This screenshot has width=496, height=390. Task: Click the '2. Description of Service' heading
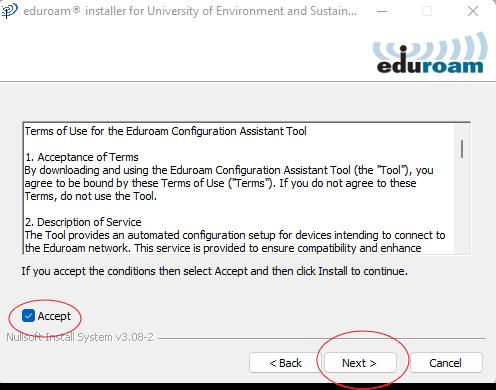coord(83,222)
